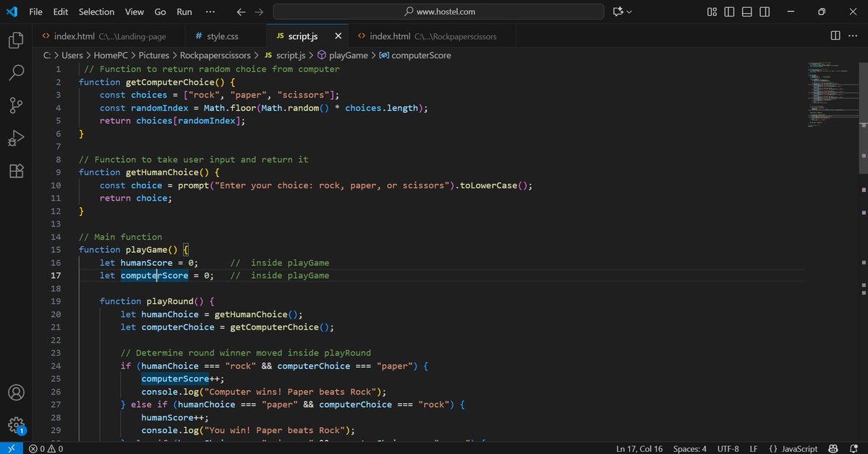The height and width of the screenshot is (454, 868).
Task: Close the script.js tab
Action: 338,36
